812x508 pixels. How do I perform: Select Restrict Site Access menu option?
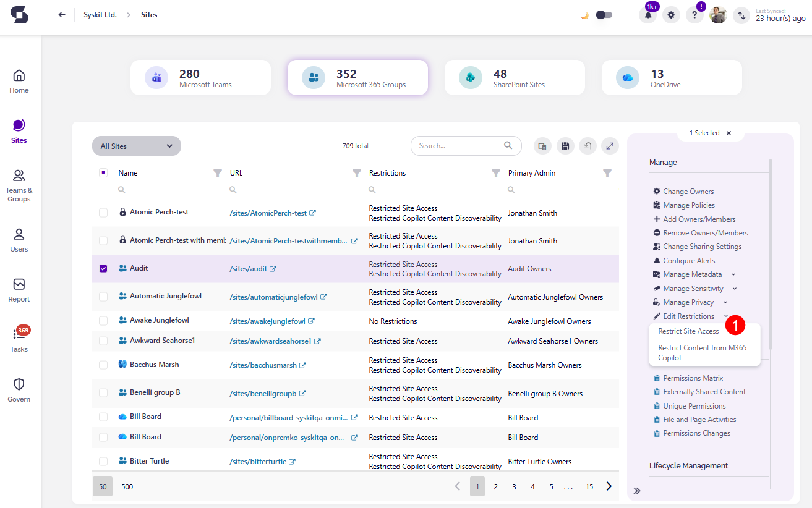[x=688, y=331]
